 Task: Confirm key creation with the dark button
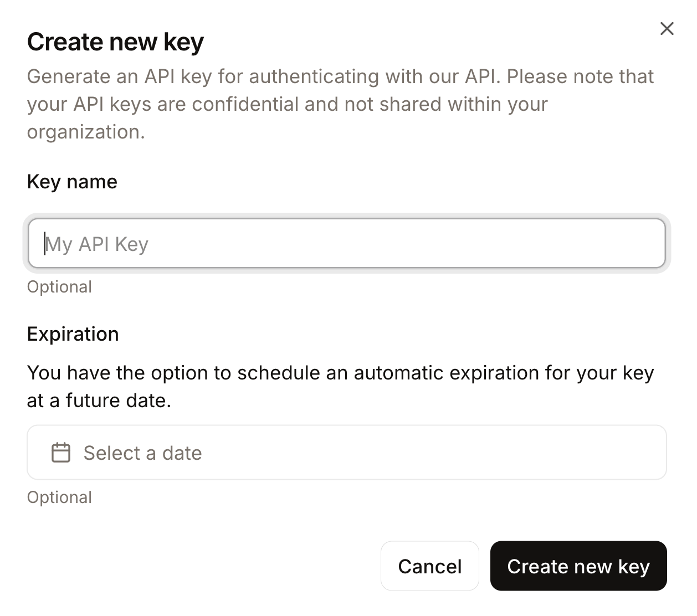coord(578,566)
